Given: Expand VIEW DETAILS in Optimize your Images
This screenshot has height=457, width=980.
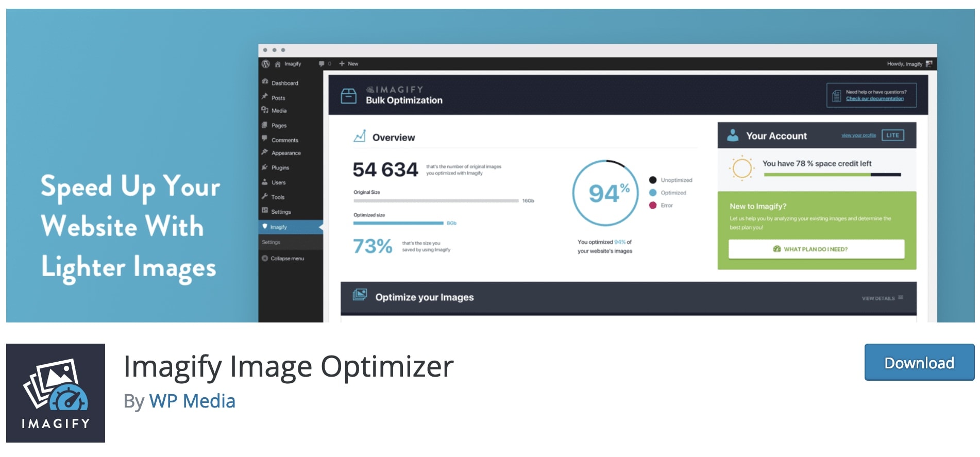Looking at the screenshot, I should [x=882, y=298].
